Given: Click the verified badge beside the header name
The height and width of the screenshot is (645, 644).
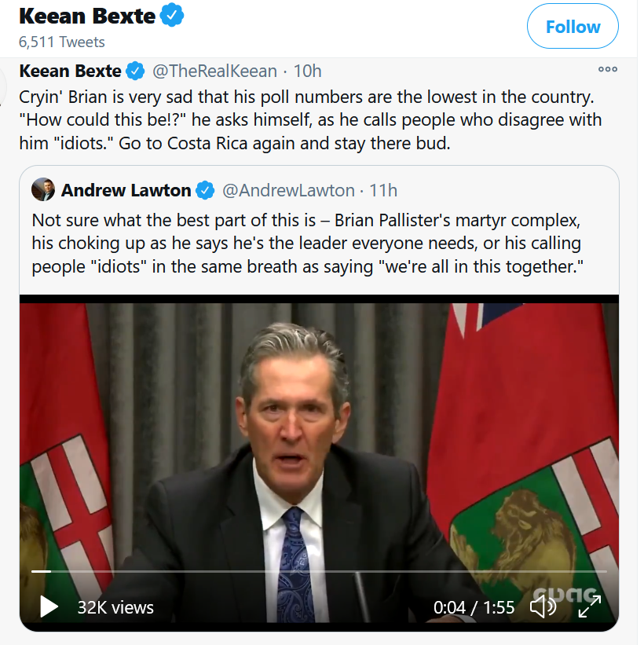Looking at the screenshot, I should point(172,15).
